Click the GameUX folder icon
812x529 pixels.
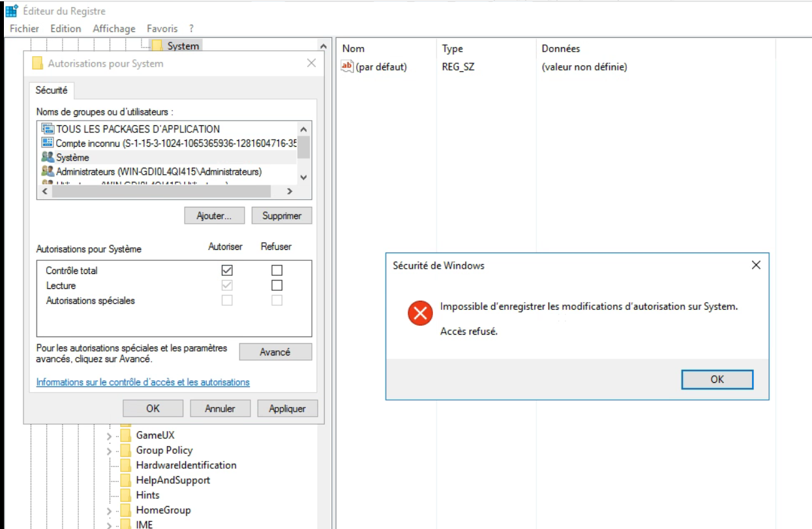(125, 435)
